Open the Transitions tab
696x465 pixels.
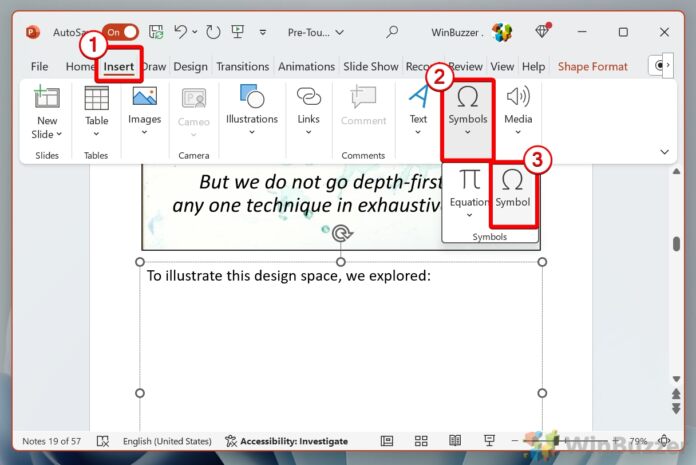242,67
